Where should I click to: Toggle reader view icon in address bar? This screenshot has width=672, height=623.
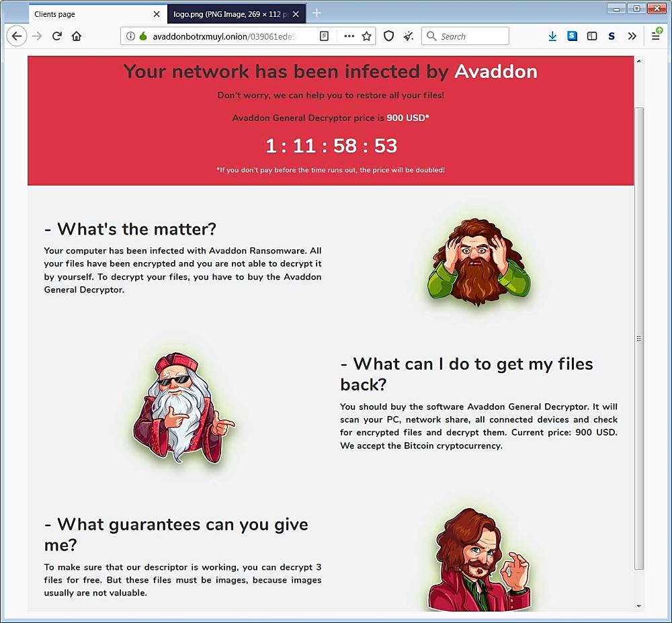(x=325, y=36)
